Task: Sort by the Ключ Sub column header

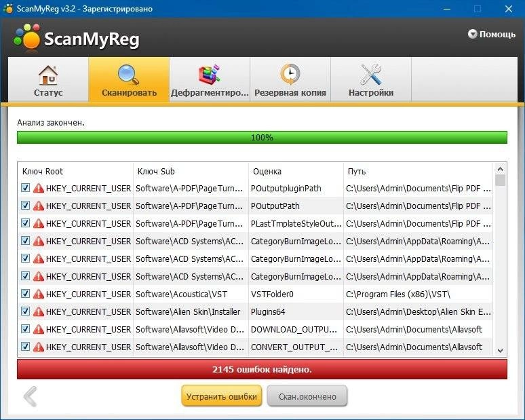Action: pyautogui.click(x=191, y=172)
